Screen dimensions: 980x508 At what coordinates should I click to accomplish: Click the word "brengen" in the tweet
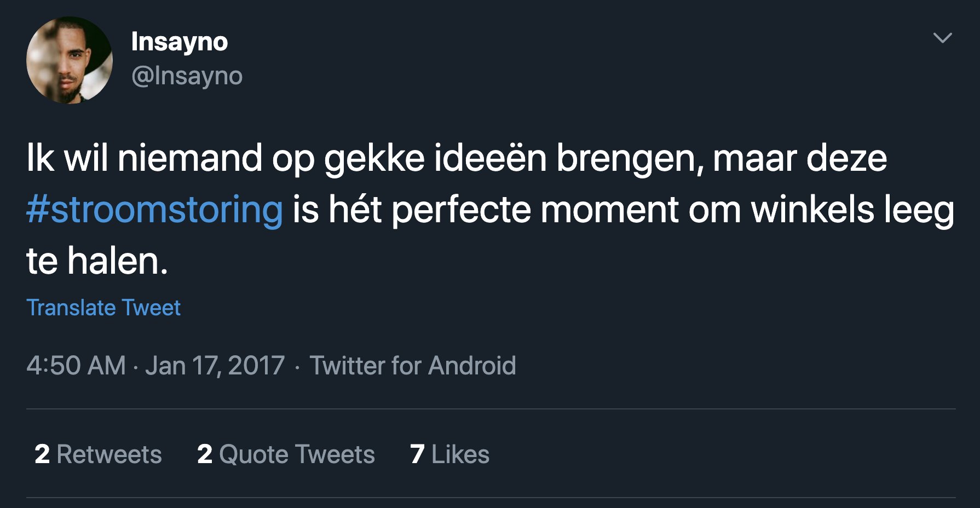pos(629,159)
